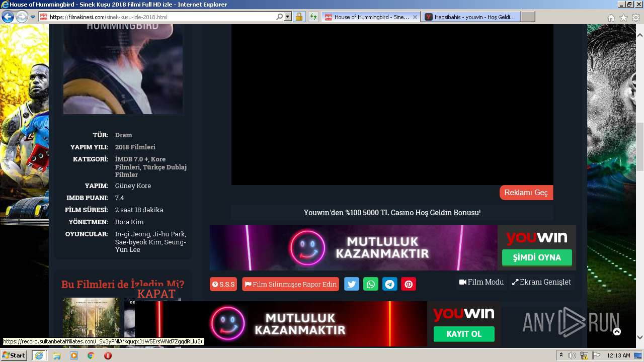Viewport: 644px width, 362px height.
Task: Click the taskbar clock 12:13 AM
Action: [618, 355]
